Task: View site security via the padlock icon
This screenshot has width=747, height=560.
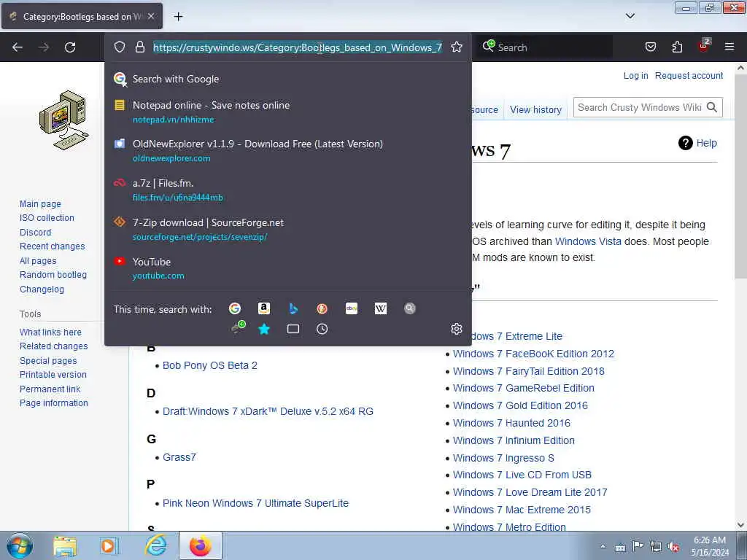Action: point(139,47)
